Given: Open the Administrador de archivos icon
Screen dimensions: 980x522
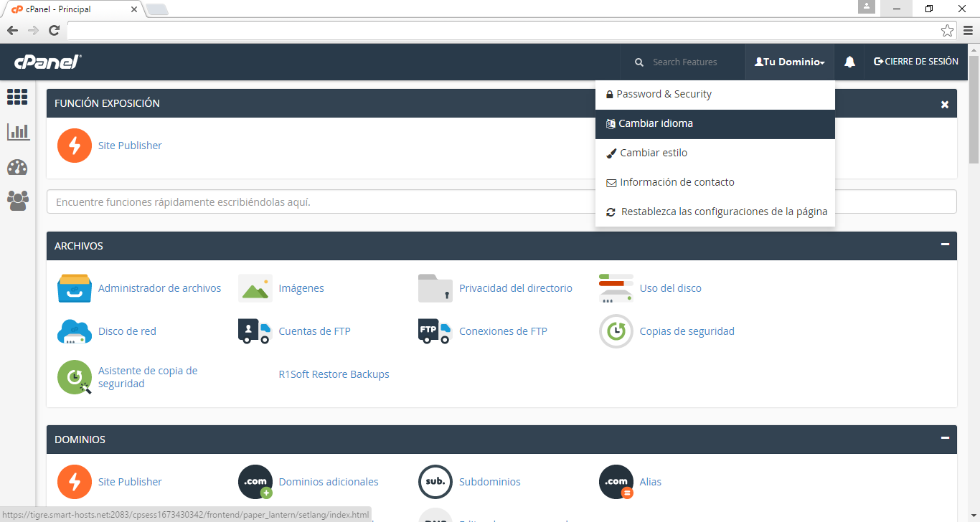Looking at the screenshot, I should [x=74, y=288].
